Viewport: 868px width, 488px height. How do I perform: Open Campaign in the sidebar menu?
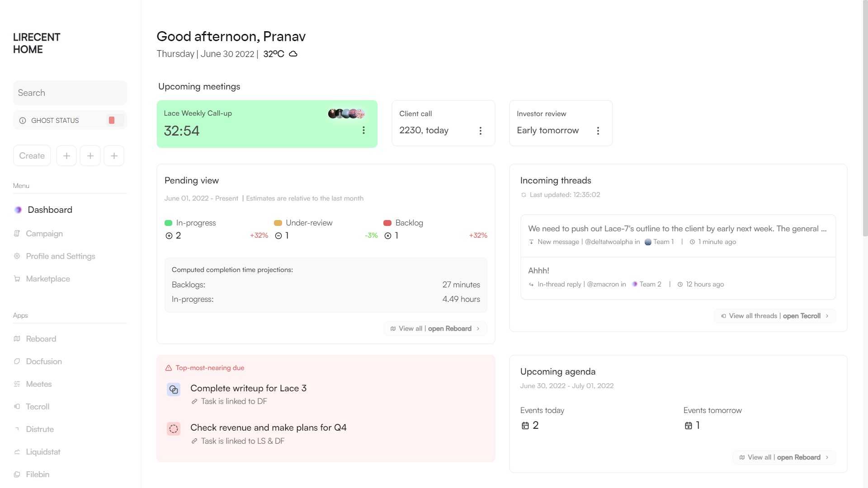(x=44, y=234)
